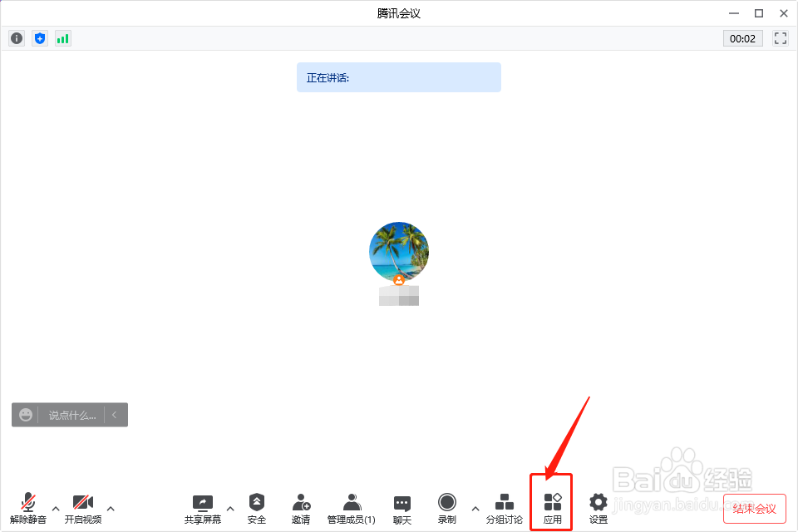Viewport: 798px width, 532px height.
Task: Open 设置 settings gear
Action: [598, 509]
